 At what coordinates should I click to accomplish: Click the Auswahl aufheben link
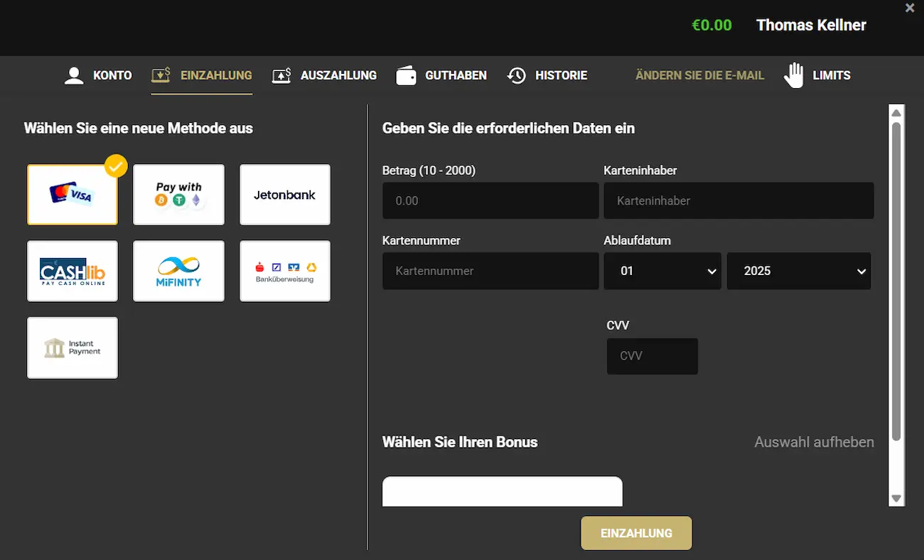[x=814, y=442]
